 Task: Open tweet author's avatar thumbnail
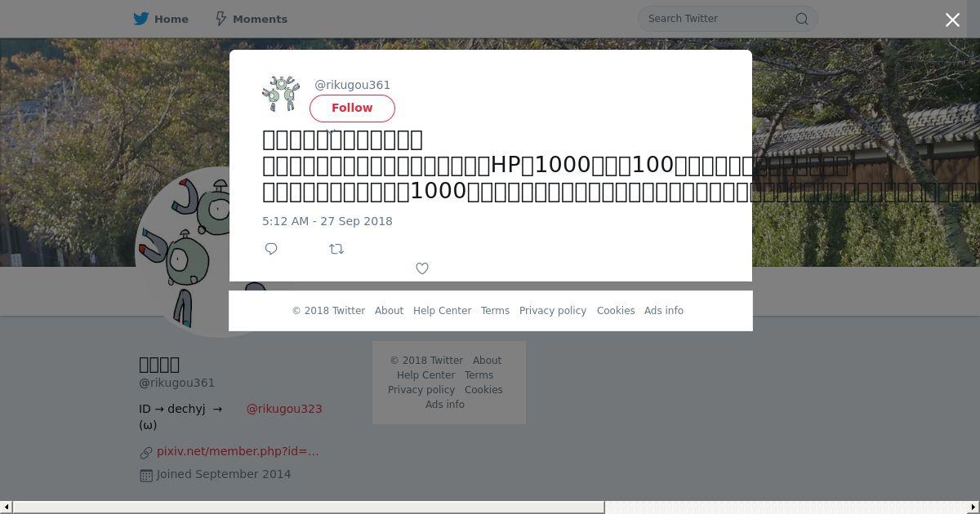(281, 94)
